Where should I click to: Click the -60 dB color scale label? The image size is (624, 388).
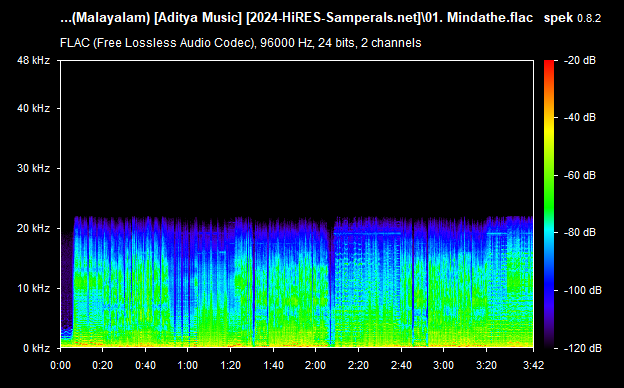pyautogui.click(x=580, y=175)
